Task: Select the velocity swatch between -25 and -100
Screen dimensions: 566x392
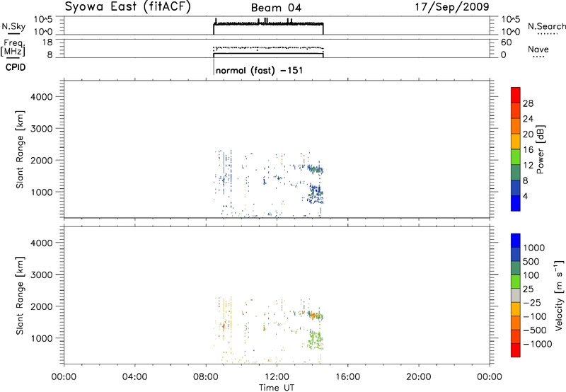Action: [x=516, y=309]
